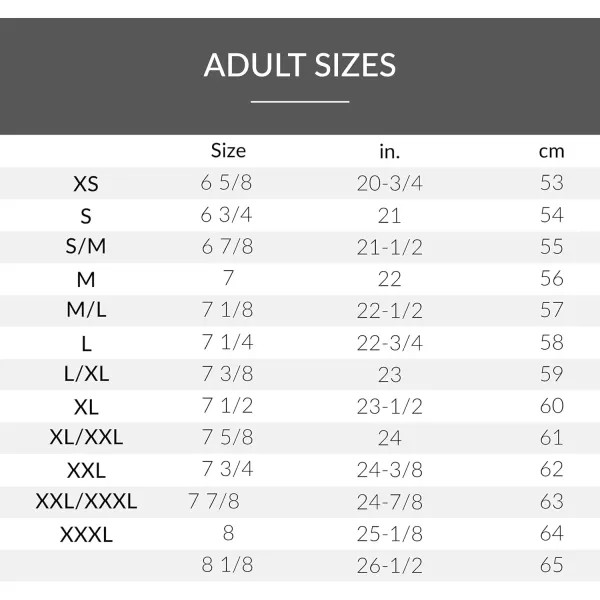Click the 21-1/2 inches value
This screenshot has height=600, width=600.
coord(390,247)
